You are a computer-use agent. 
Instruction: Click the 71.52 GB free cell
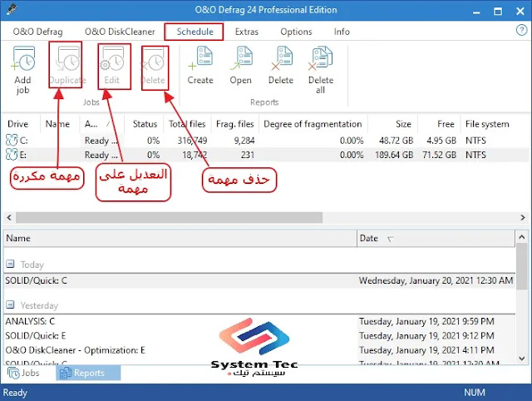(x=440, y=155)
